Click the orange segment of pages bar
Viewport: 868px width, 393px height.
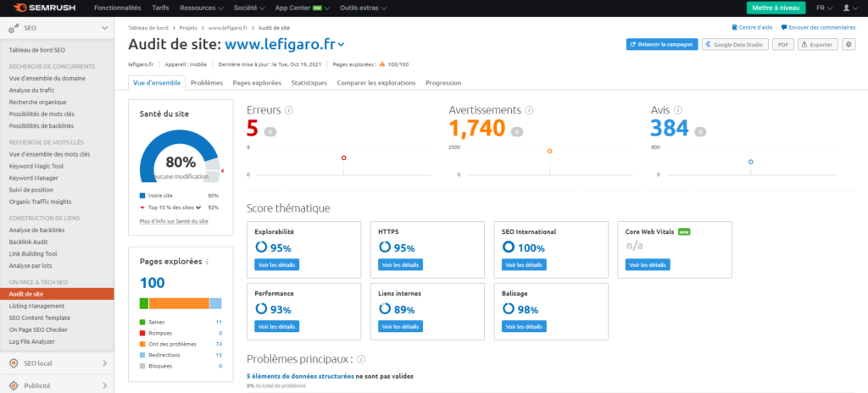pos(180,303)
